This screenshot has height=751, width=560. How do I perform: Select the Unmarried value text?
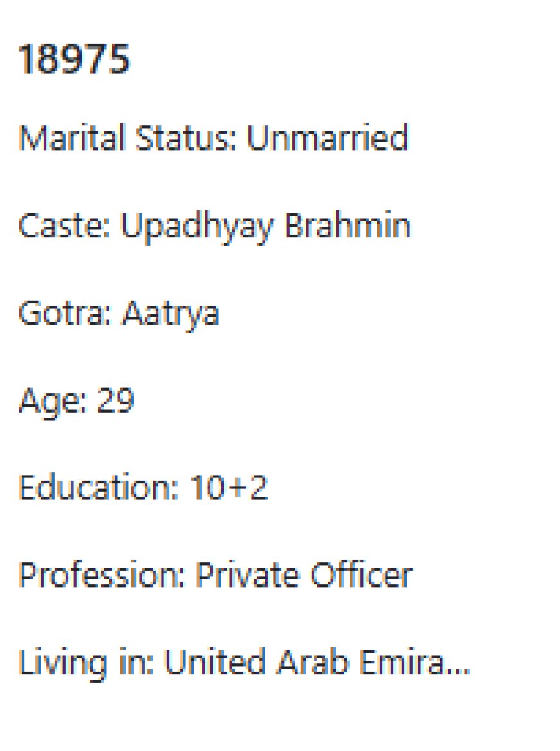click(x=327, y=138)
